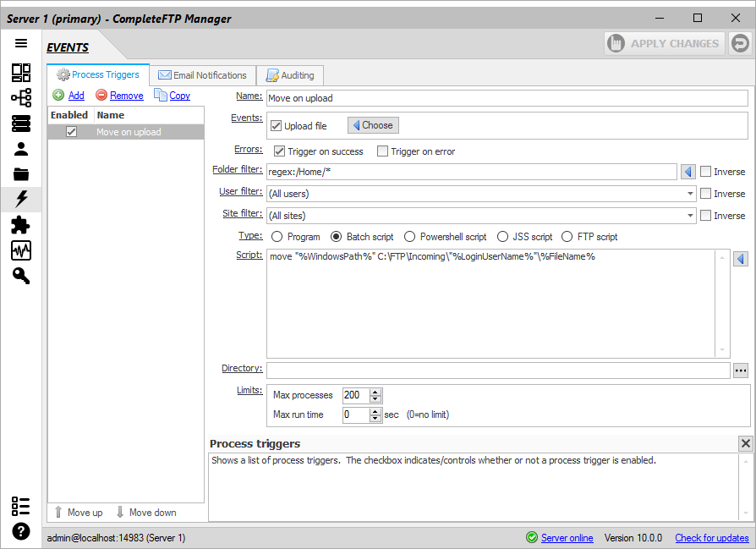756x549 pixels.
Task: Select the Batch script radio button
Action: pyautogui.click(x=336, y=237)
